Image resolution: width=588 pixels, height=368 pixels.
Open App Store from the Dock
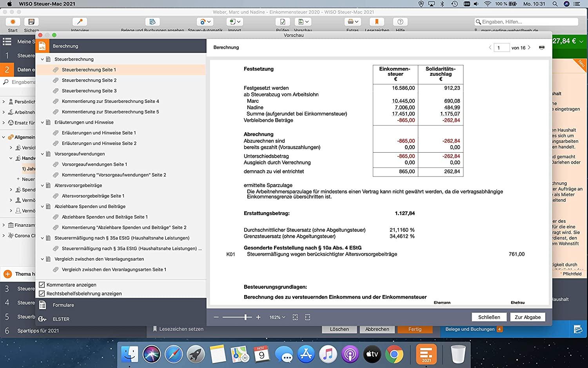(306, 355)
